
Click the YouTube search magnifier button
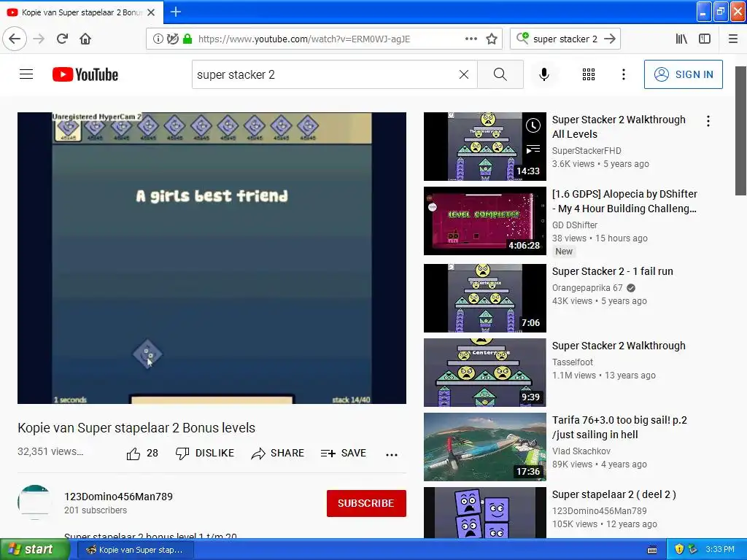[x=500, y=74]
